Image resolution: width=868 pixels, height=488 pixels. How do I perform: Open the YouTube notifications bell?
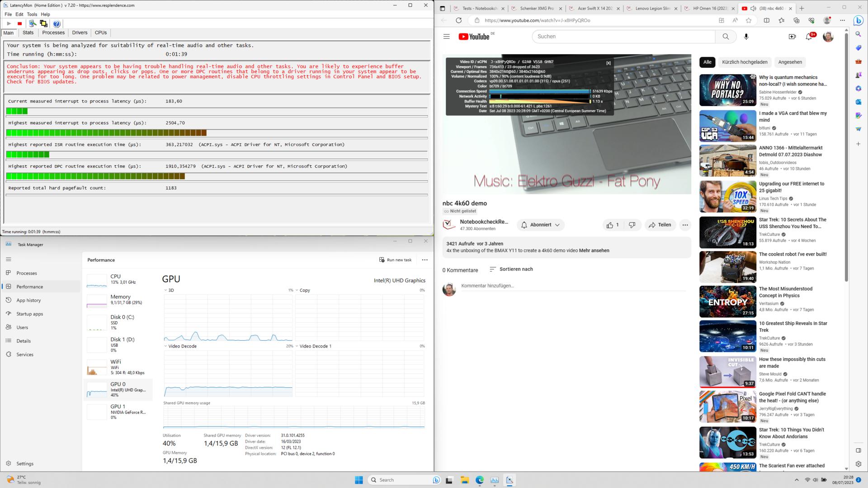point(809,37)
